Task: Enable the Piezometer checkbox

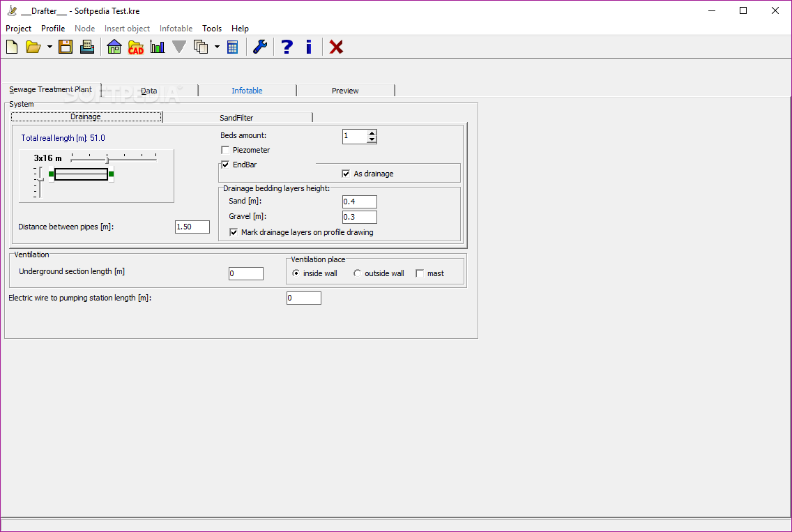Action: (x=225, y=150)
